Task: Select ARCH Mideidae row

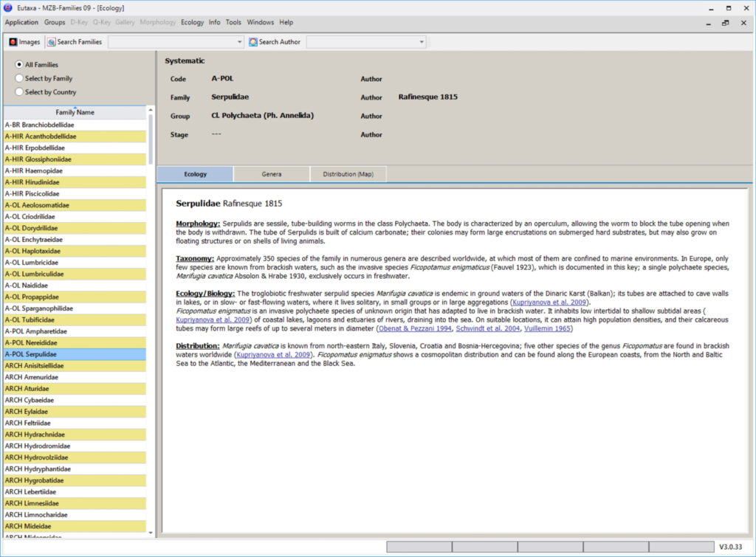Action: [75, 527]
